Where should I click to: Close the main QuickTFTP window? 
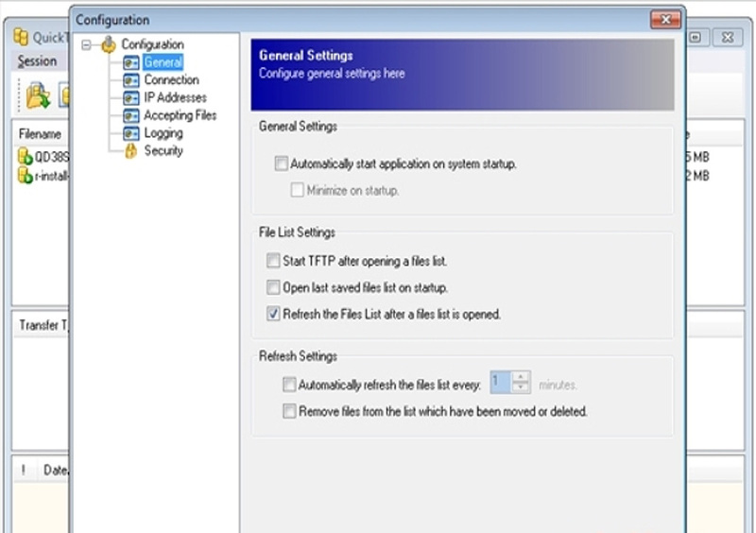point(728,37)
